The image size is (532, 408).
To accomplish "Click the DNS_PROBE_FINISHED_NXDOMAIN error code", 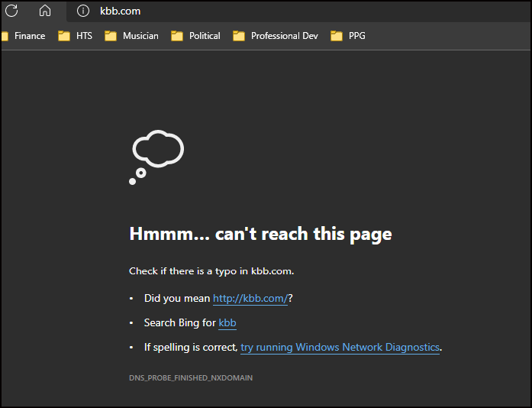I will 191,377.
